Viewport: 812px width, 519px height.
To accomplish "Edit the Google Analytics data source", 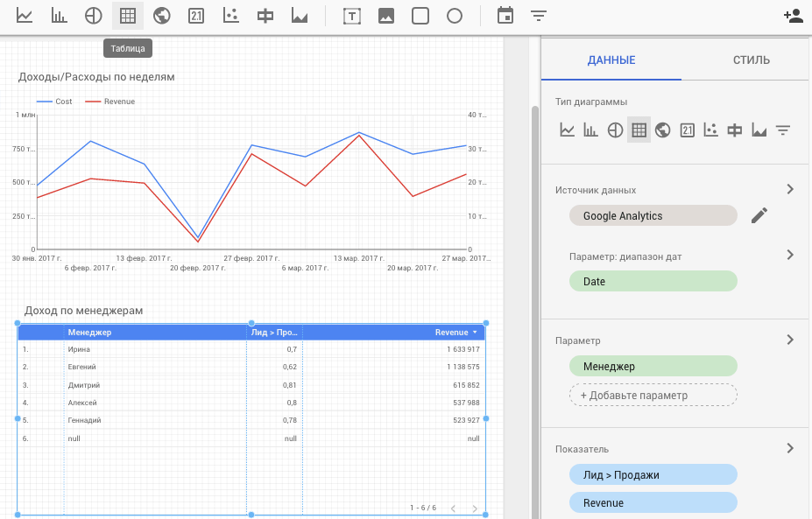I will [x=759, y=215].
